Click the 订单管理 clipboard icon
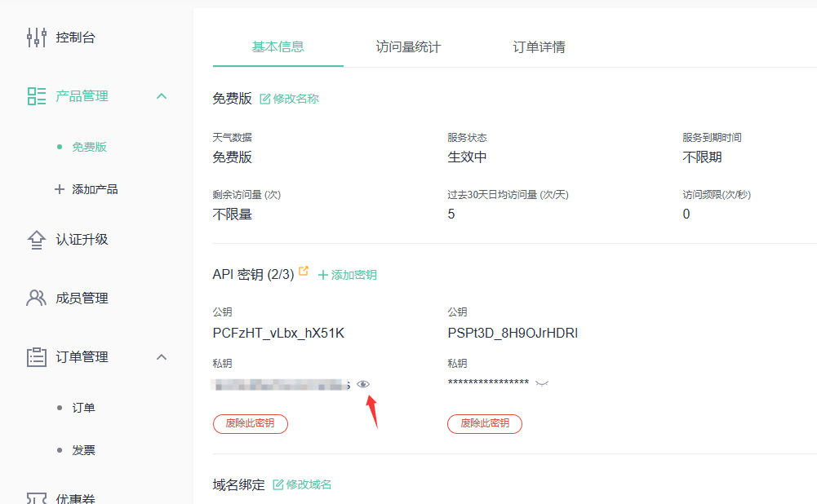Screen dimensions: 817x504 click(x=37, y=357)
